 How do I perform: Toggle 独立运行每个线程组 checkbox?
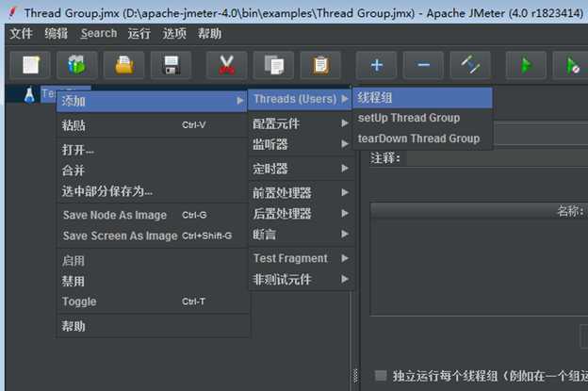click(381, 376)
